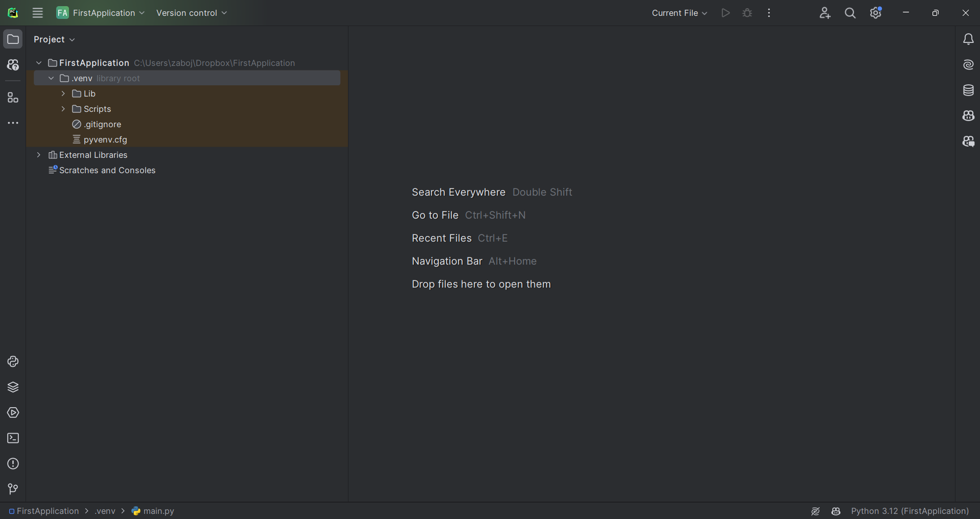This screenshot has height=519, width=980.
Task: Expand the Lib folder
Action: click(63, 93)
